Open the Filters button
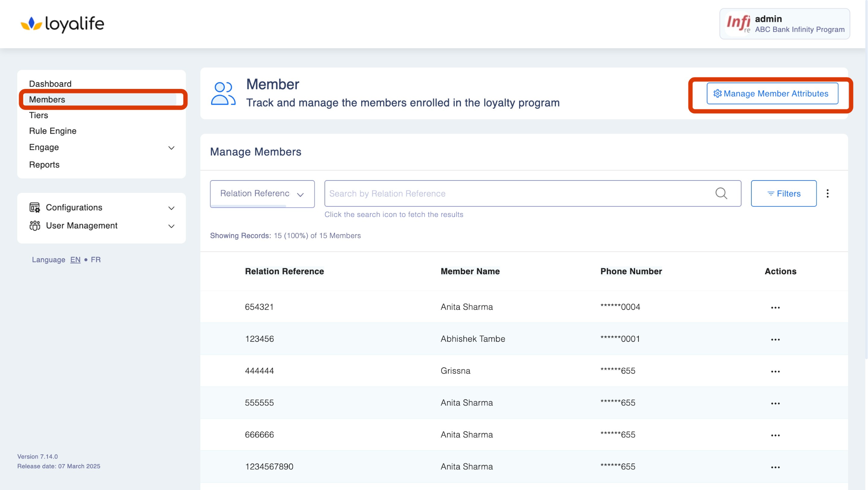Image resolution: width=868 pixels, height=490 pixels. pos(783,194)
